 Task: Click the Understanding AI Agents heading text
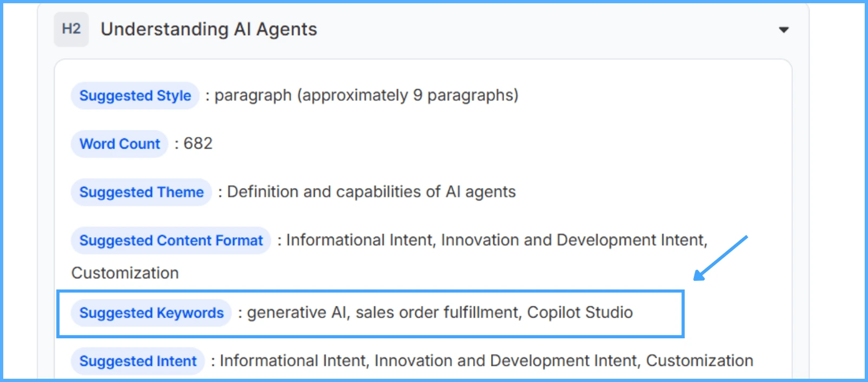pos(209,29)
